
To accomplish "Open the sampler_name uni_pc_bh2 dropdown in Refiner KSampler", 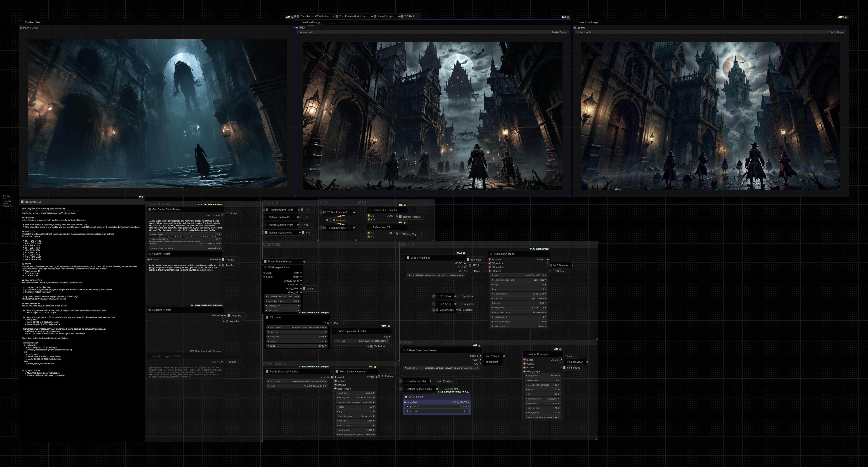I will pos(542,399).
